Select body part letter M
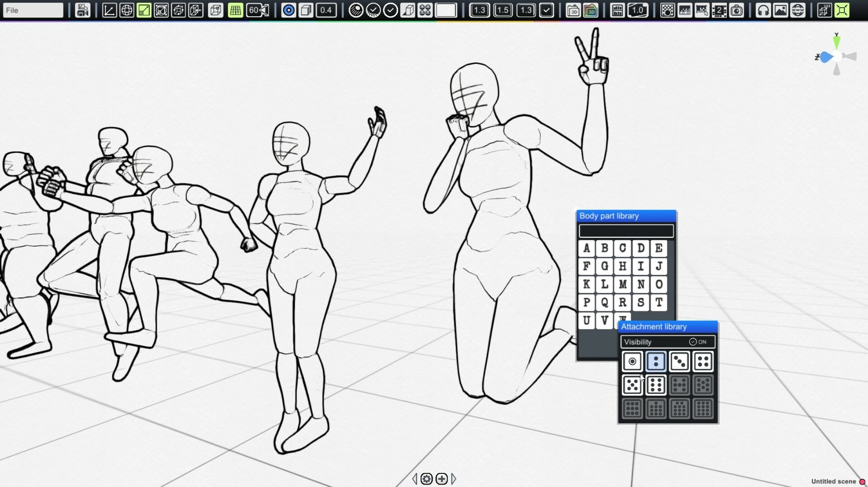Screen dimensions: 868x487 [622, 284]
